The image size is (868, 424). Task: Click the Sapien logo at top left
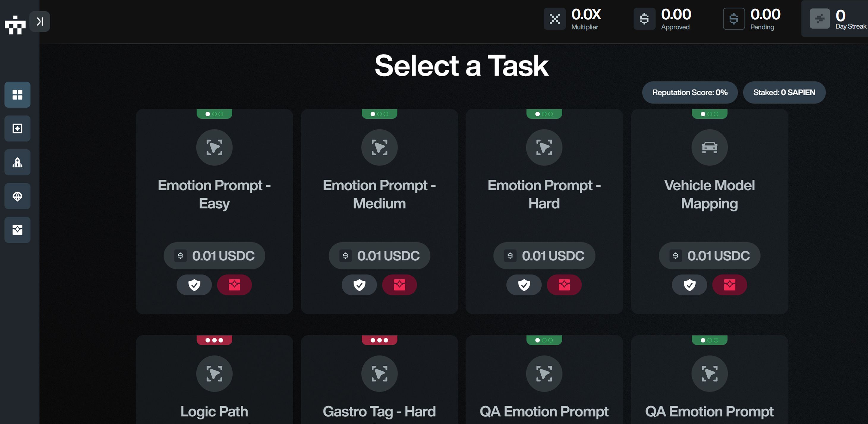tap(15, 24)
